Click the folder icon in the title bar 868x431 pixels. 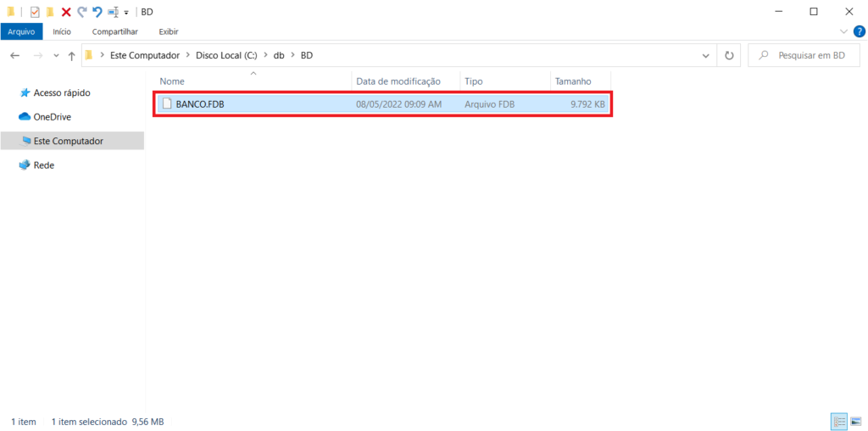(x=10, y=12)
